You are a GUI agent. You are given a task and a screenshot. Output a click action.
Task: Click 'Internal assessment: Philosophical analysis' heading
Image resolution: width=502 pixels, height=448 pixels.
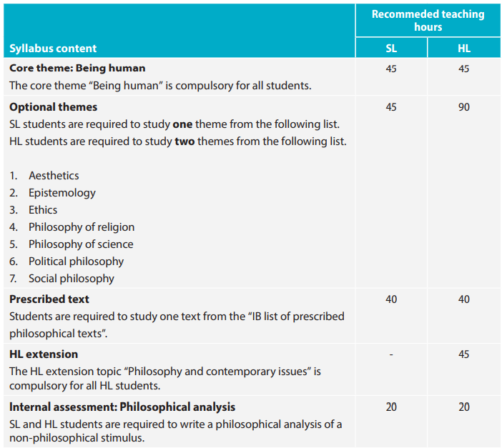122,407
